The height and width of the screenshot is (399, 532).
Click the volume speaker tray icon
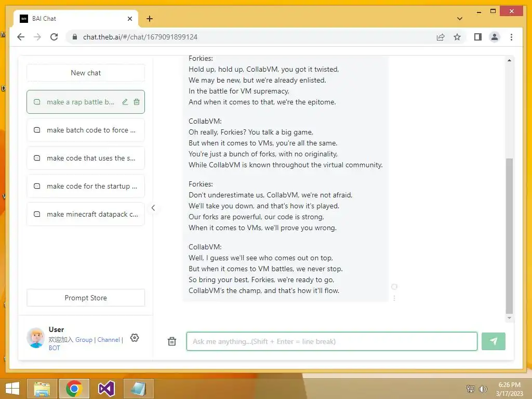click(483, 389)
